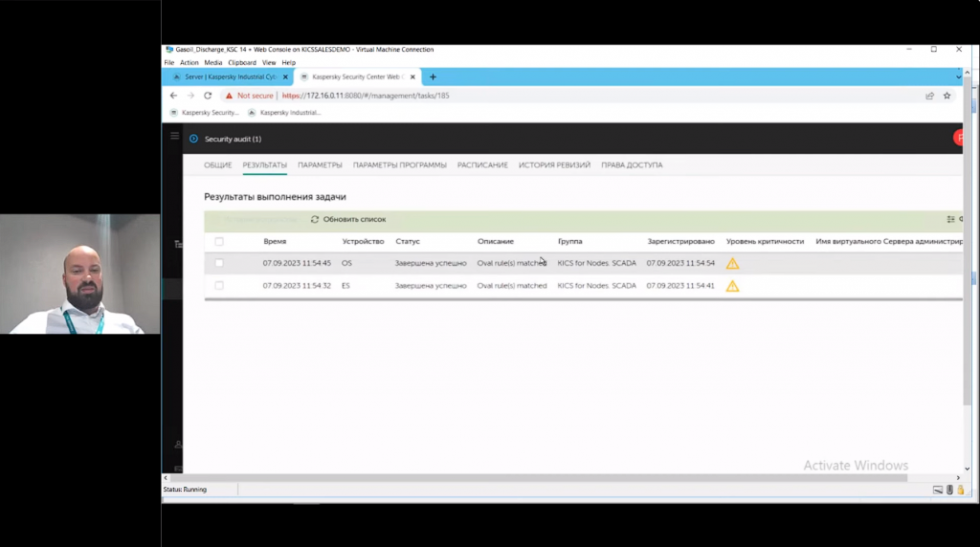Switch to the РАСПИСАНИЕ tab
The width and height of the screenshot is (980, 547).
pyautogui.click(x=482, y=164)
